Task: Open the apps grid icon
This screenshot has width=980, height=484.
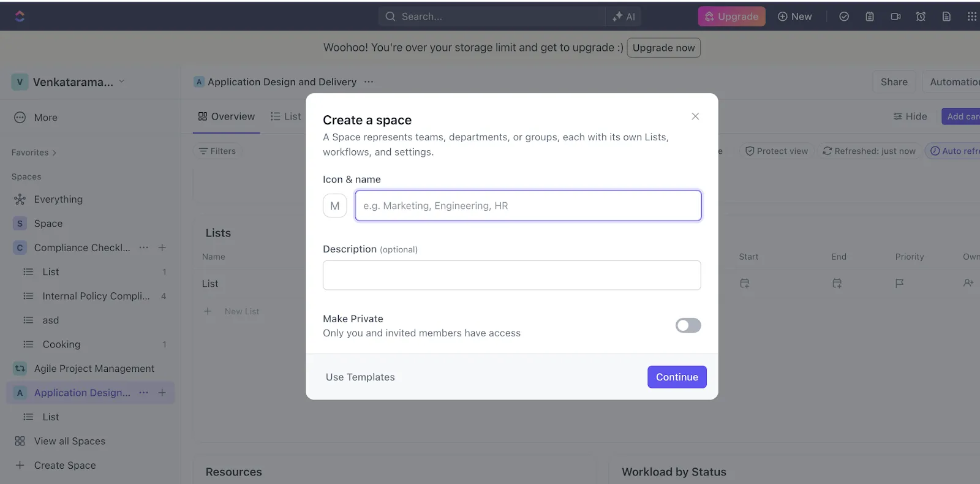Action: point(972,17)
